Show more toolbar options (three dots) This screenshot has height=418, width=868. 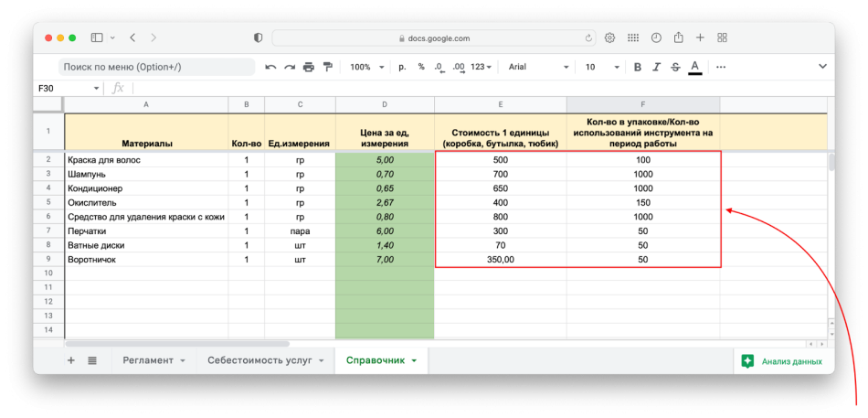coord(721,67)
